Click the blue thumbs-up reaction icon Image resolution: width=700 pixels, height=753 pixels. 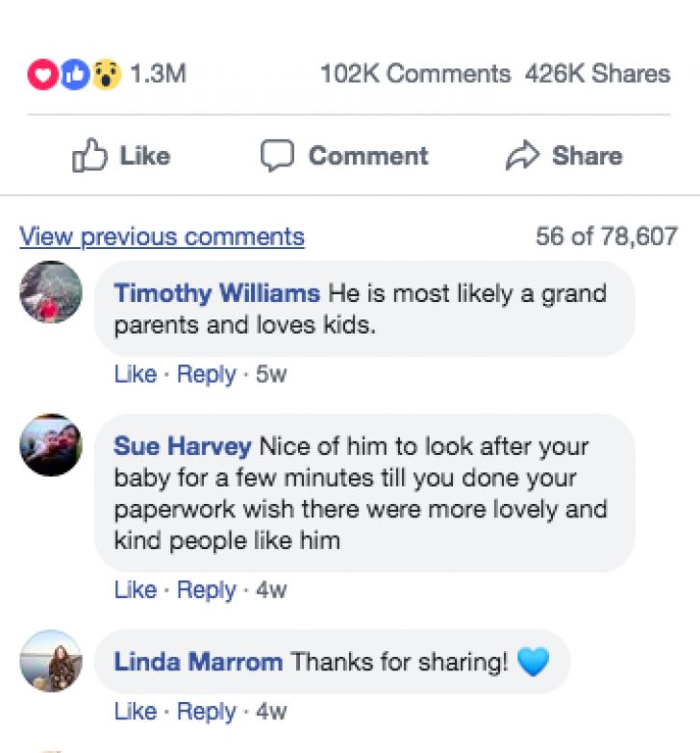pyautogui.click(x=75, y=74)
